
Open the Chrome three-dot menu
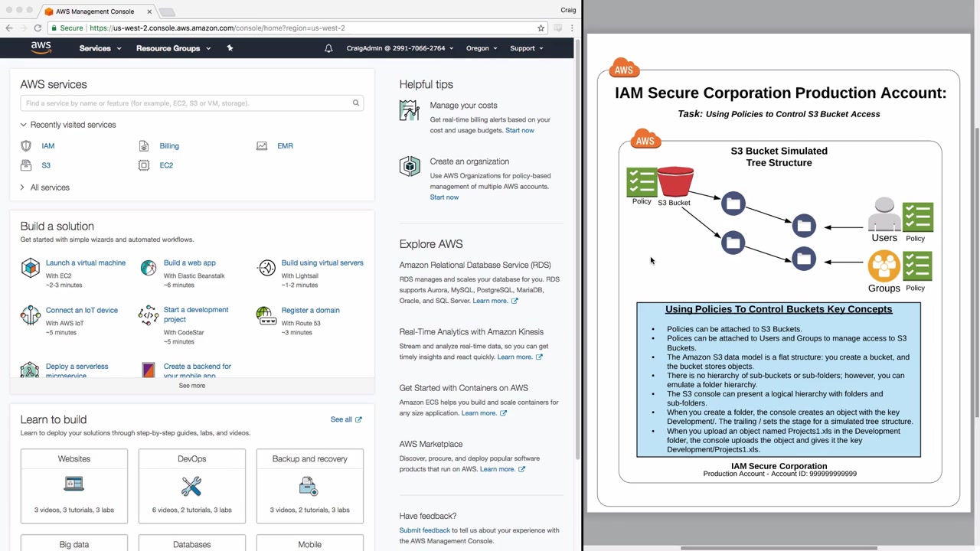pos(572,28)
